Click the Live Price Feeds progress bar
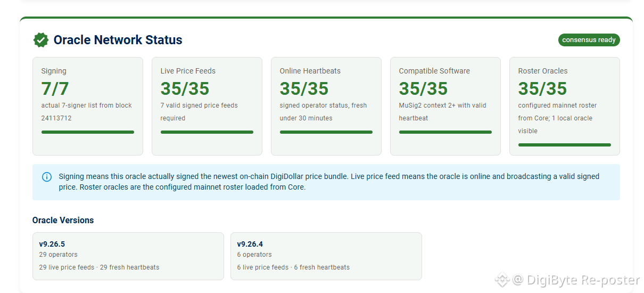 click(x=207, y=132)
